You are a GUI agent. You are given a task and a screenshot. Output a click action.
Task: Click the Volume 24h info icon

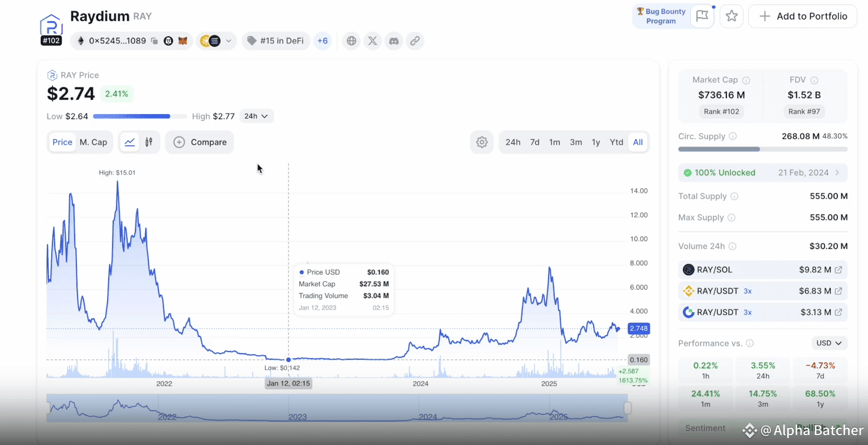pyautogui.click(x=733, y=246)
